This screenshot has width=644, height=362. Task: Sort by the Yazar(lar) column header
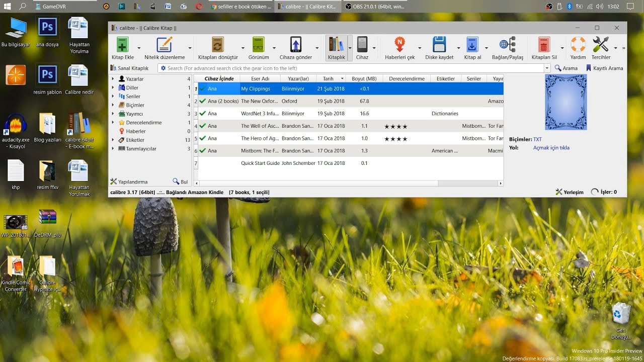tap(298, 78)
